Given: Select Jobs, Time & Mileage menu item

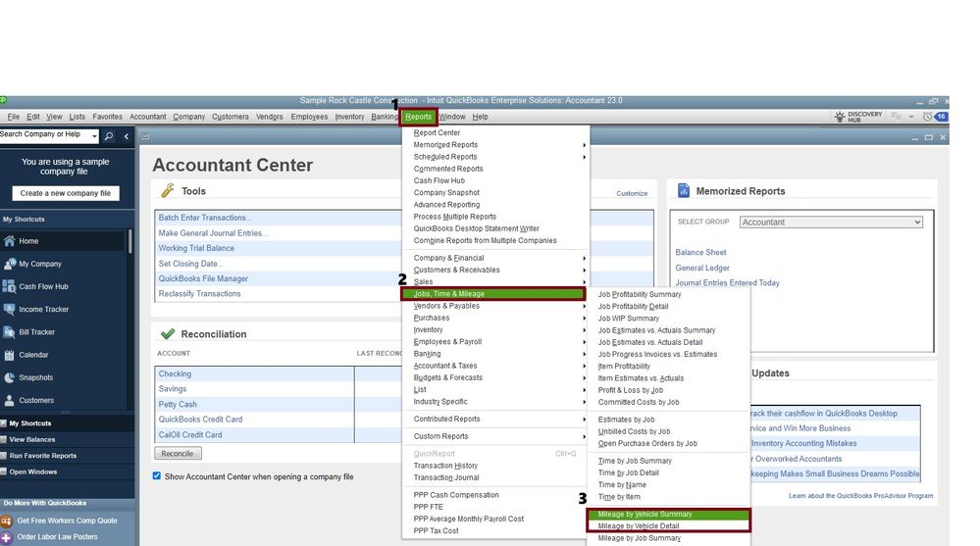Looking at the screenshot, I should [x=493, y=294].
